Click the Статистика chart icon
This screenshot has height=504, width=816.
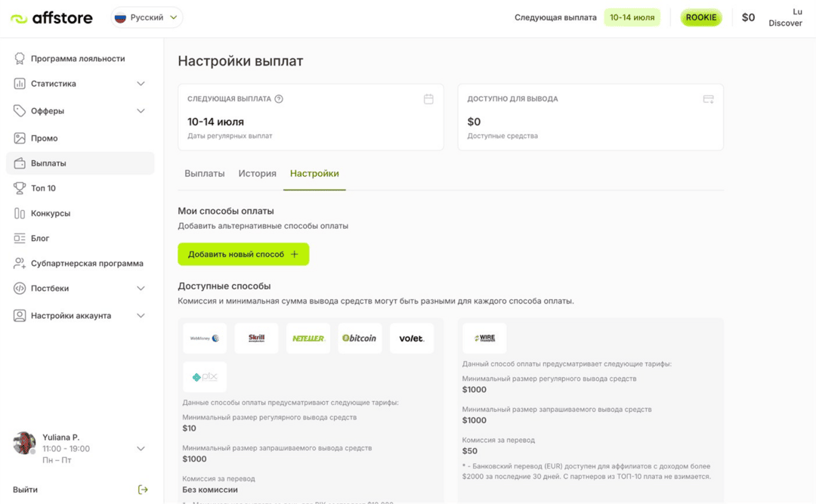click(x=19, y=83)
